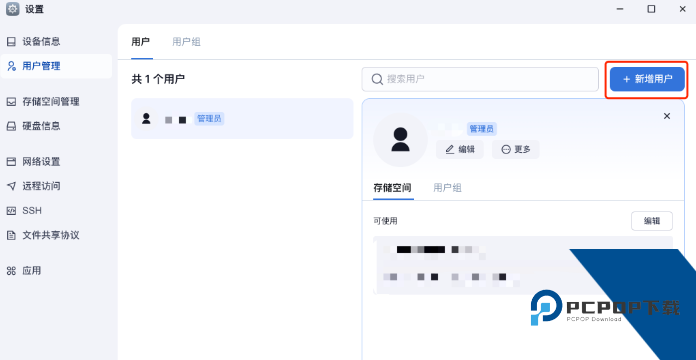Click the large profile avatar in details panel
The width and height of the screenshot is (696, 360).
[x=401, y=139]
